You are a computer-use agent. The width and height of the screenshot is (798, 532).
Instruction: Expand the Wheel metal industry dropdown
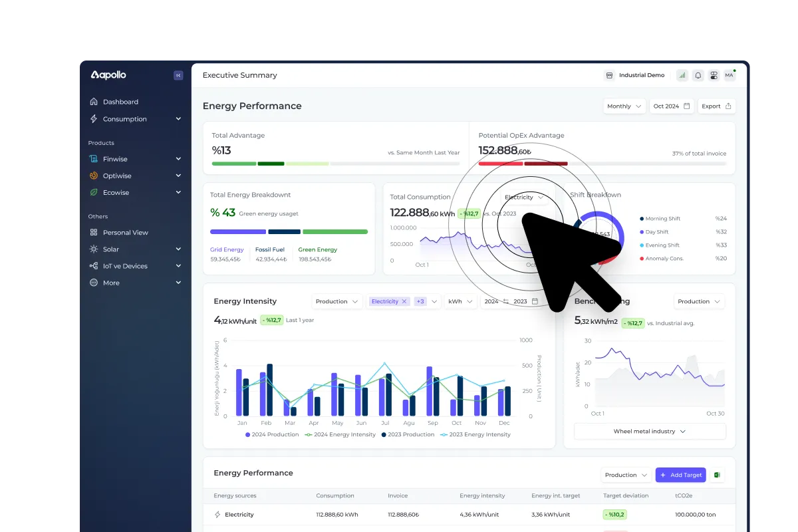[x=650, y=432]
